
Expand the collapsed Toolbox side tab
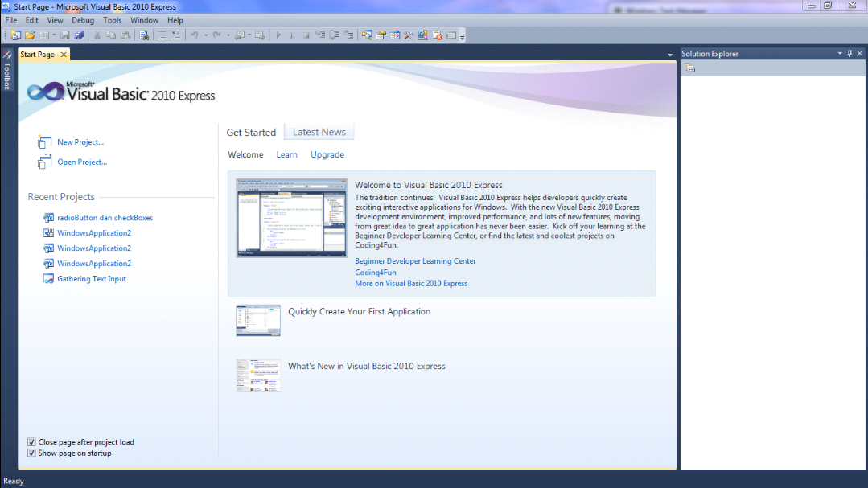click(x=7, y=69)
